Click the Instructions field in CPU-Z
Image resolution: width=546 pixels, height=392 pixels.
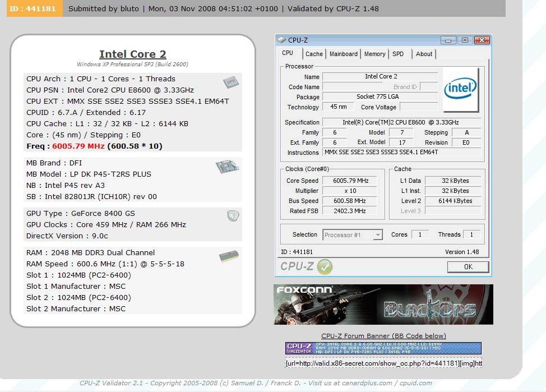pos(402,153)
